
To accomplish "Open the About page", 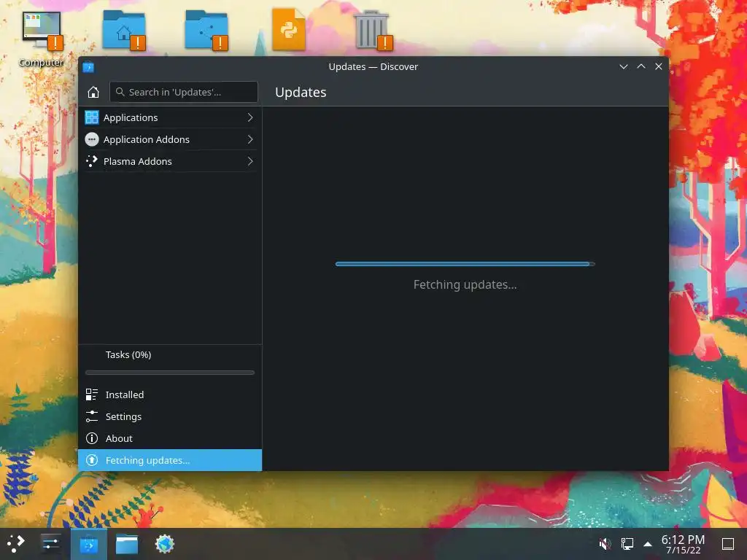I will (170, 438).
